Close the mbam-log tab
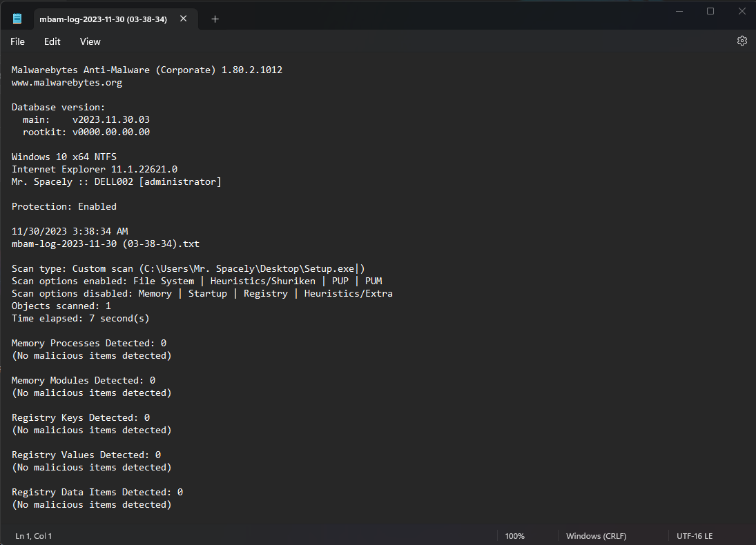Image resolution: width=756 pixels, height=545 pixels. tap(184, 19)
